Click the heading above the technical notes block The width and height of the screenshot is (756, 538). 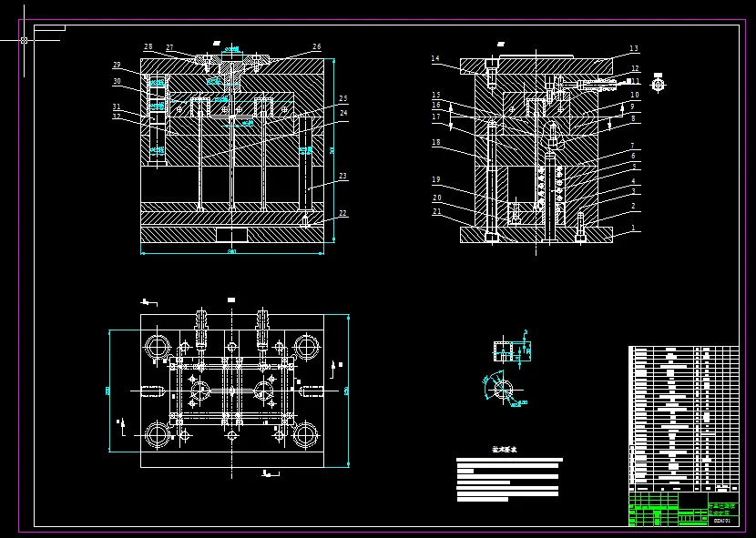[x=505, y=450]
